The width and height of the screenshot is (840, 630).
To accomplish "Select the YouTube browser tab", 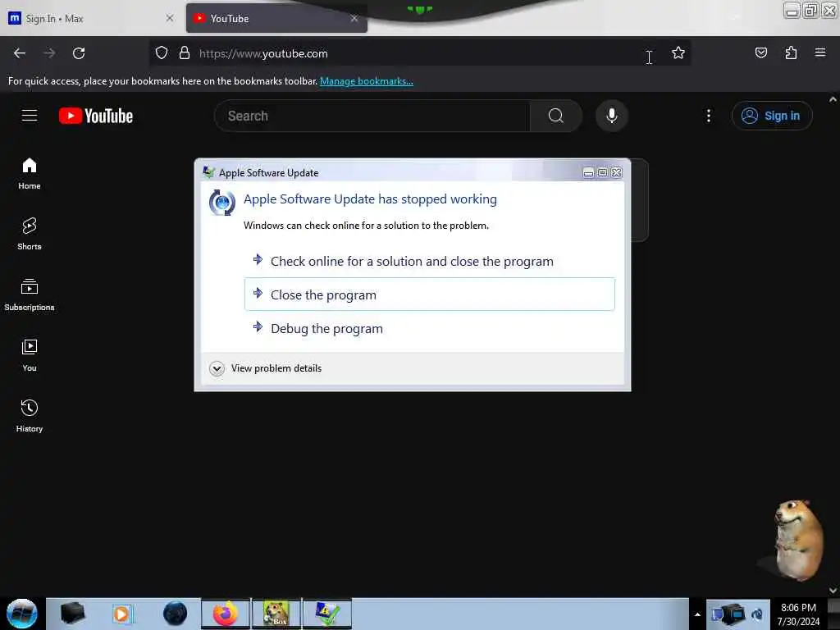I will tap(276, 18).
